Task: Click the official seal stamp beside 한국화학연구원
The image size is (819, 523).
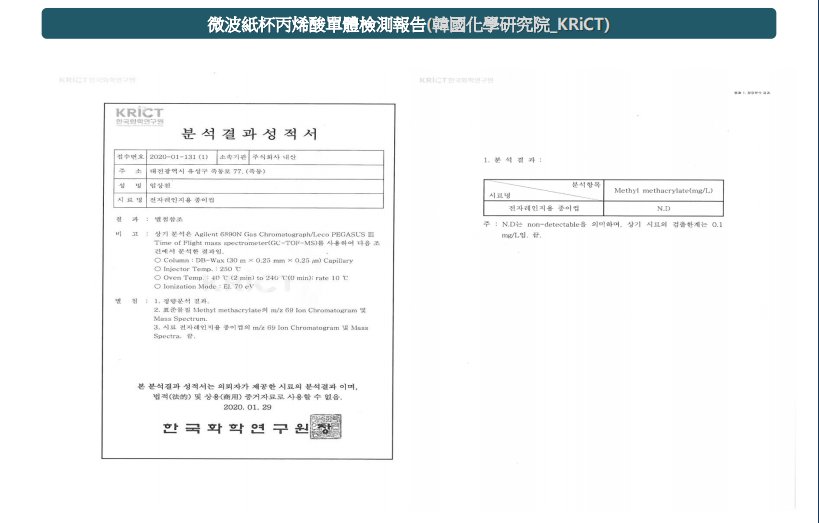Action: pos(325,427)
